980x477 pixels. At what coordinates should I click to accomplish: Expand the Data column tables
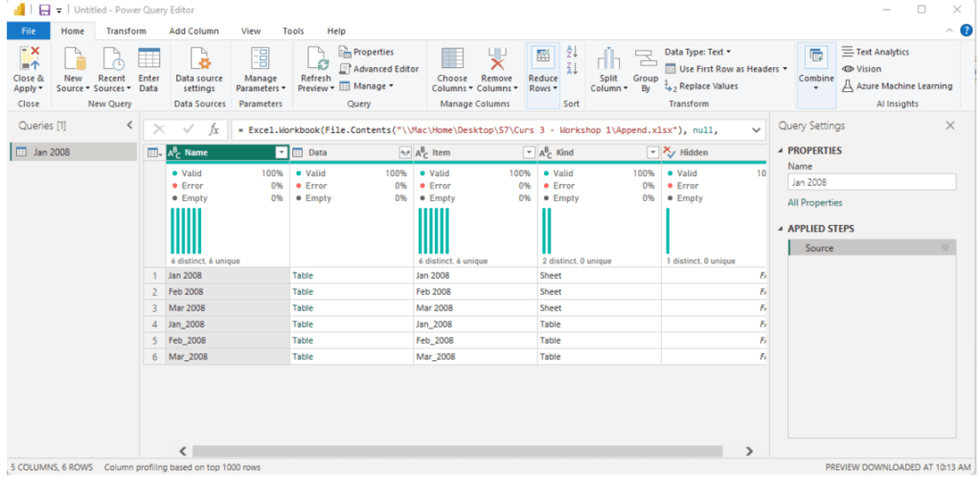[x=404, y=152]
